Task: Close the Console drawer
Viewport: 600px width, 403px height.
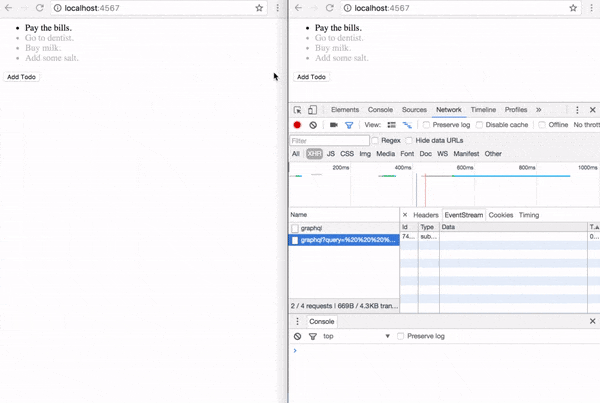Action: [592, 321]
